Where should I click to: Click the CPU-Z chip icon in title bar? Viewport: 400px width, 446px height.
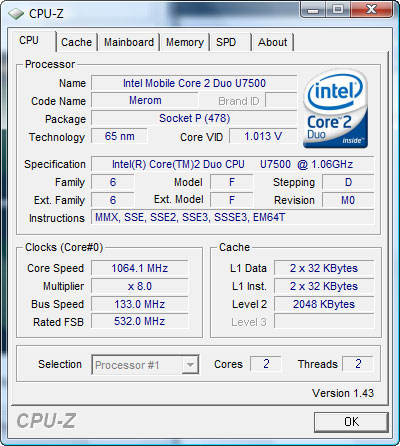16,14
